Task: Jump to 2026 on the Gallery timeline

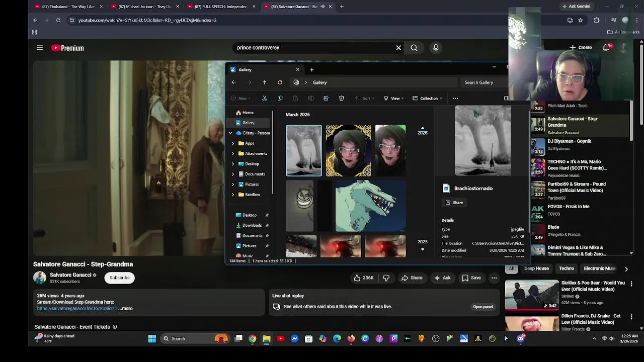Action: (x=422, y=133)
